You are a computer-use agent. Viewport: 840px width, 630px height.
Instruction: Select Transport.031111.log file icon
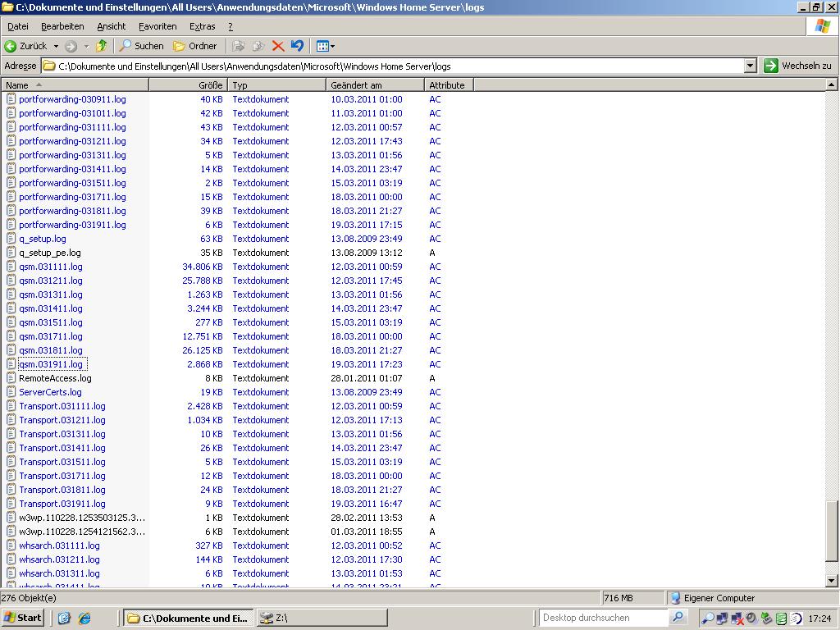[11, 405]
